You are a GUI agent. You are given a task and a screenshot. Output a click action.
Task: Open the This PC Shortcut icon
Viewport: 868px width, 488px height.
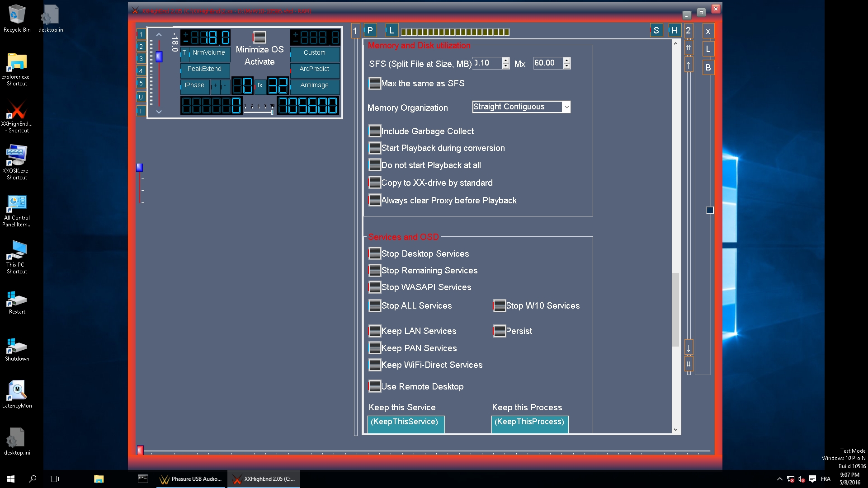coord(17,258)
